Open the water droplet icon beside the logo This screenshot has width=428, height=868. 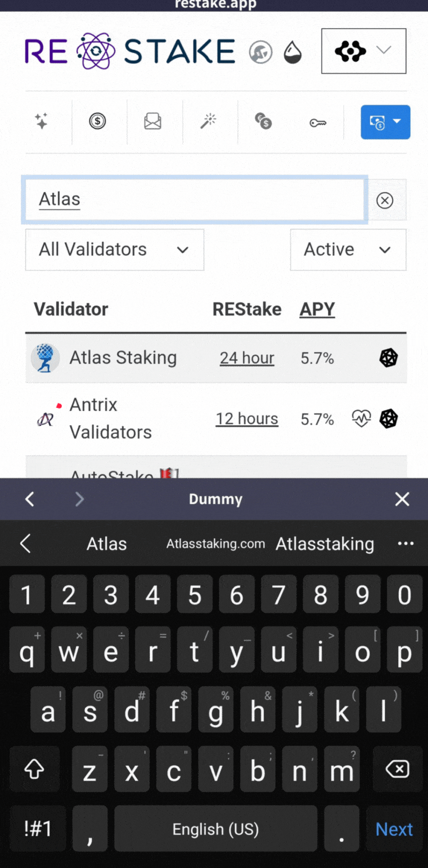click(293, 51)
